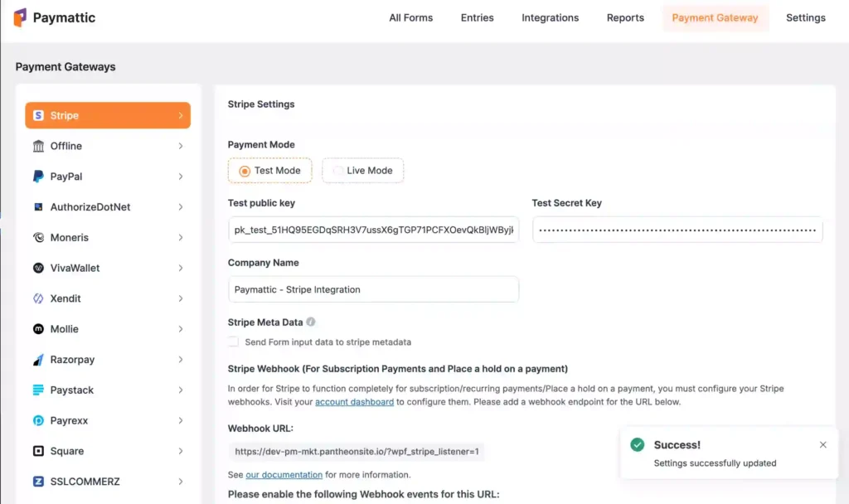
Task: Dismiss the Success notification
Action: click(822, 444)
